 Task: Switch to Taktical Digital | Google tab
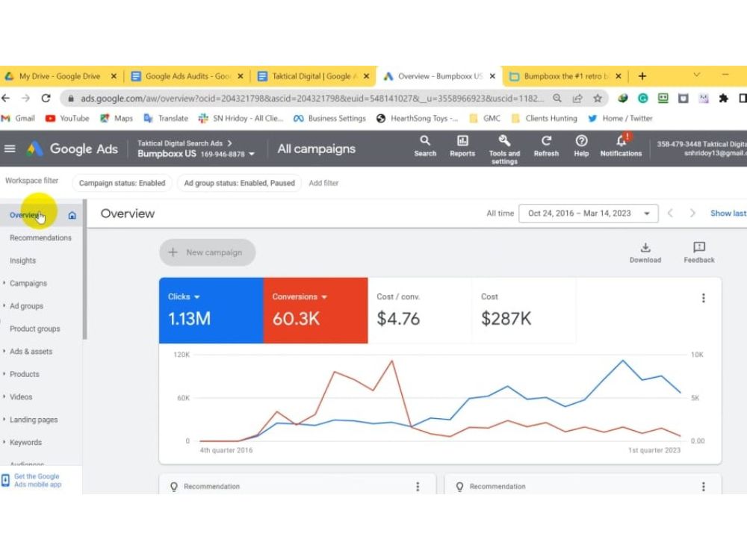pyautogui.click(x=313, y=76)
